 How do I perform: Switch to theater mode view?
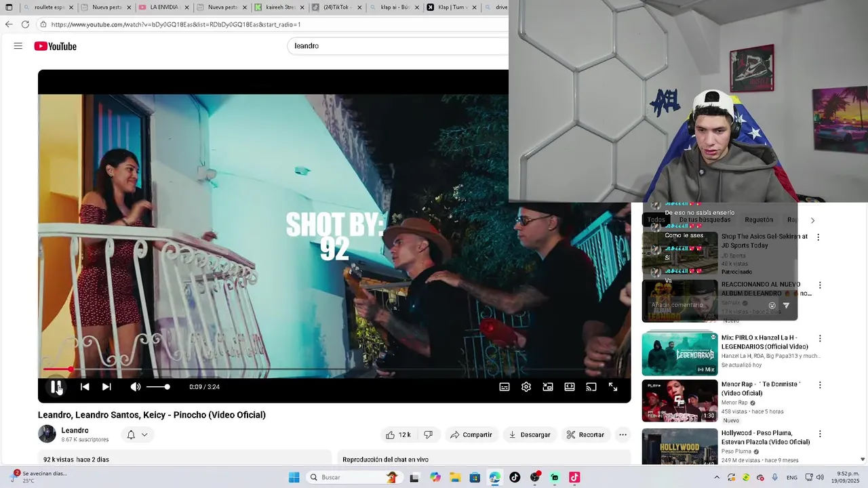(570, 387)
